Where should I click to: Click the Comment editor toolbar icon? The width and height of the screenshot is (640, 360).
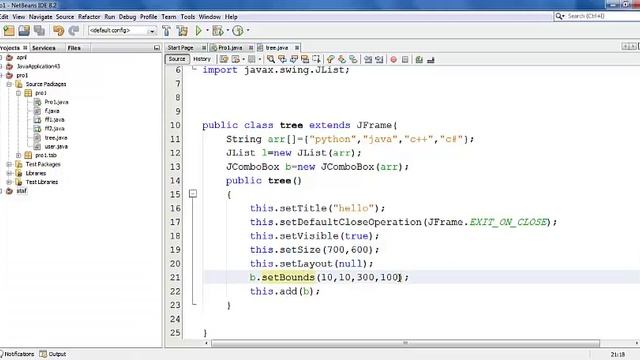[419, 60]
